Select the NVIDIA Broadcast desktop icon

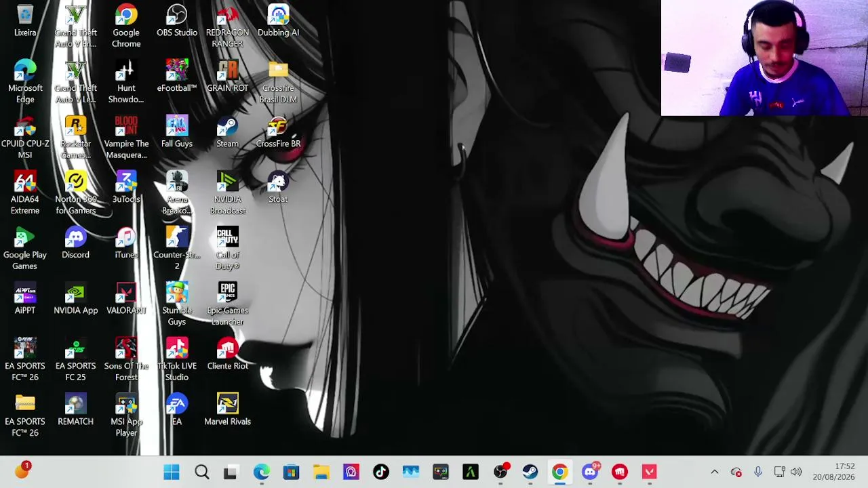pyautogui.click(x=227, y=193)
